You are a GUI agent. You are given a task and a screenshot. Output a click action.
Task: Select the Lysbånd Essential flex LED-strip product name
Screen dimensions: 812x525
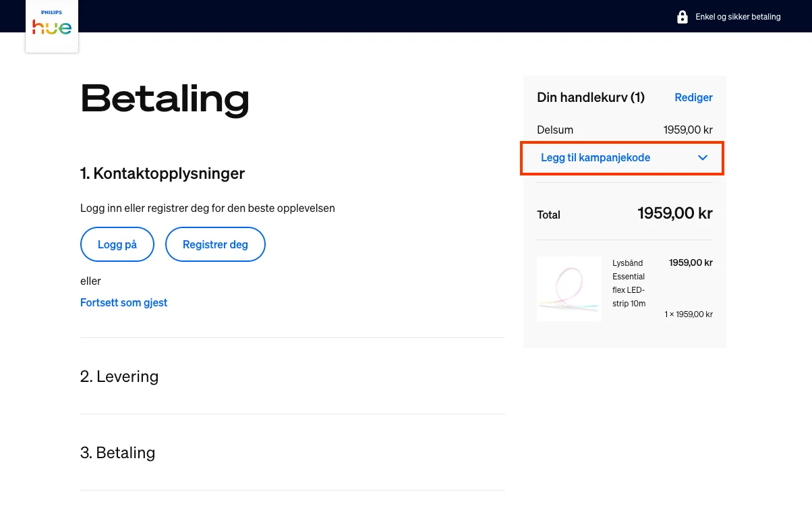629,283
